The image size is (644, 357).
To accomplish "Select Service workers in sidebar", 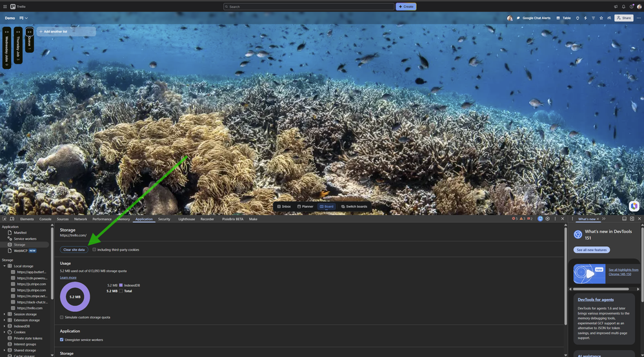I will pyautogui.click(x=25, y=239).
